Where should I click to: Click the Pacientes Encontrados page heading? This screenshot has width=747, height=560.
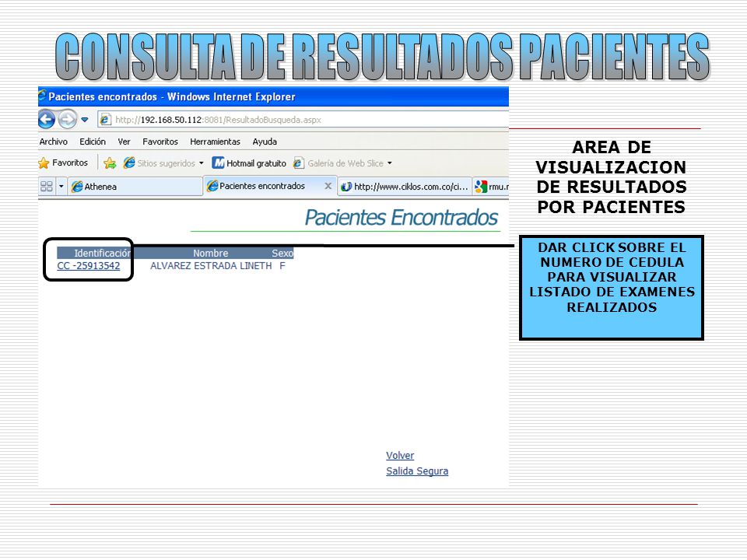(401, 217)
